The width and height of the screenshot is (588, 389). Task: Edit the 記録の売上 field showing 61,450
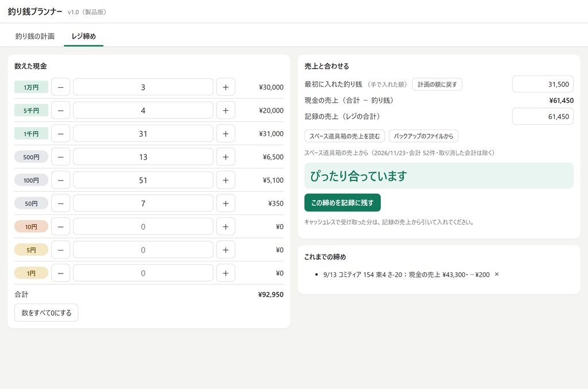pos(543,116)
